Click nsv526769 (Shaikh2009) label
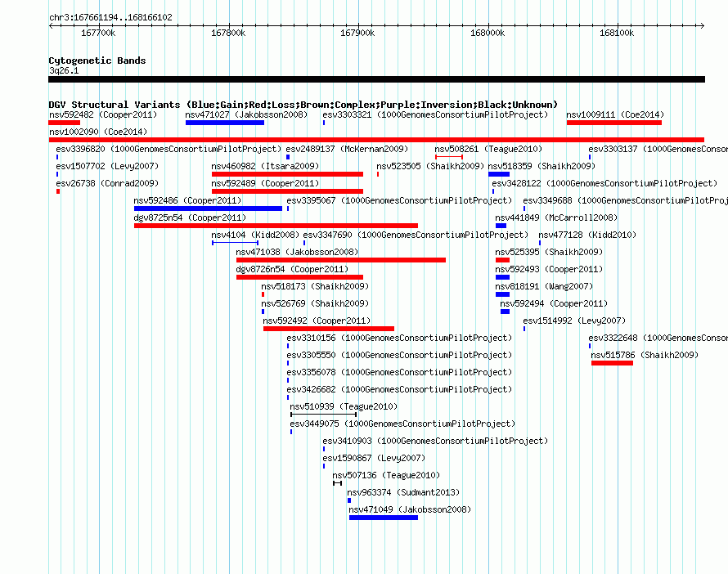728x574 pixels. [315, 303]
